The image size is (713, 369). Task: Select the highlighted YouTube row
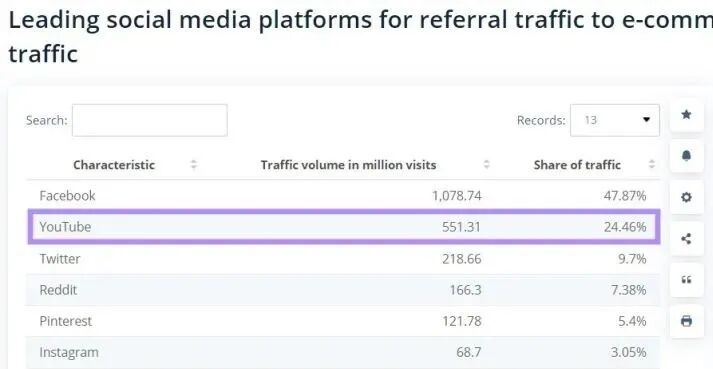344,227
